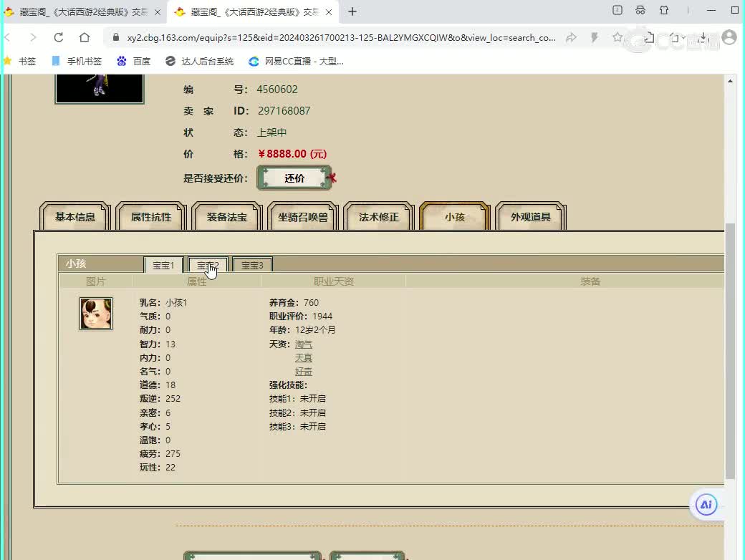This screenshot has height=560, width=745.
Task: Click the 好奇 talent link
Action: point(304,372)
